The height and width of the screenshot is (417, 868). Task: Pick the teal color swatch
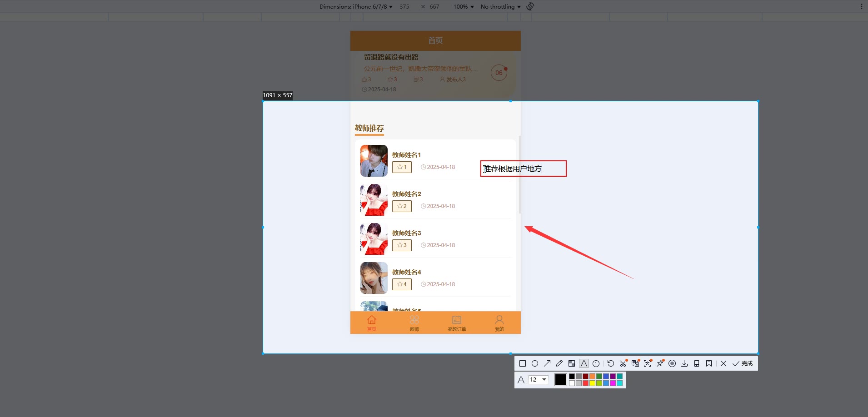(619, 377)
